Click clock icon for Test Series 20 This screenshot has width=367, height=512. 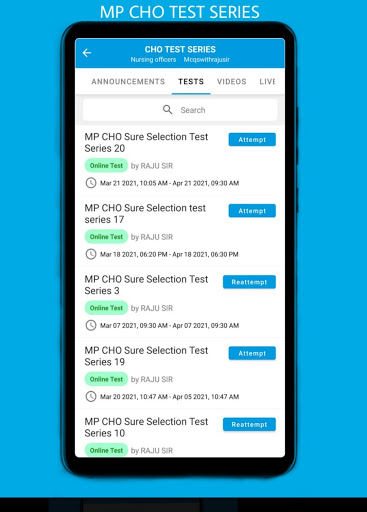point(91,183)
